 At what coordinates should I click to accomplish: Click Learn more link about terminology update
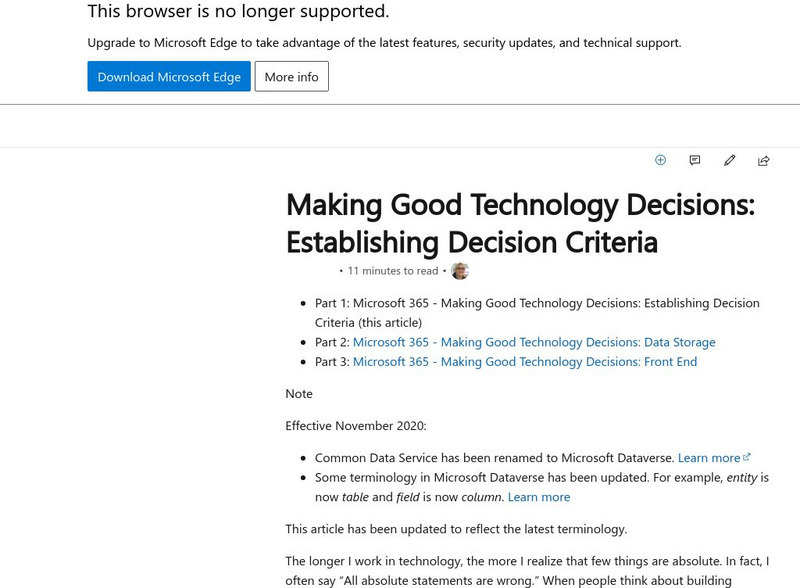(538, 497)
